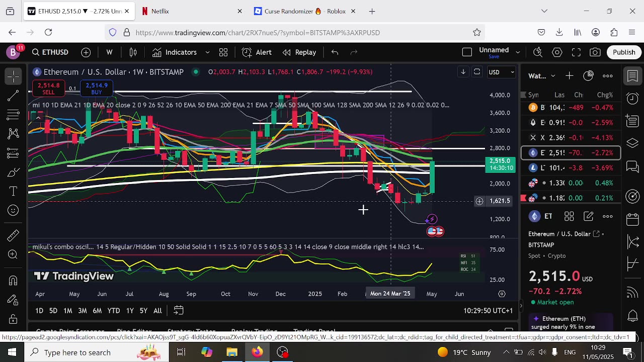This screenshot has height=362, width=644.
Task: Select the 1D date range
Action: 39,311
